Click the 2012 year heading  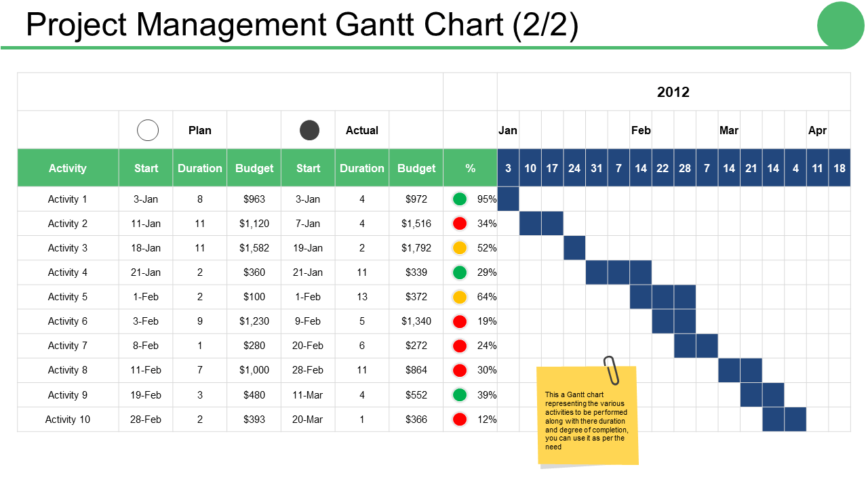tap(673, 92)
